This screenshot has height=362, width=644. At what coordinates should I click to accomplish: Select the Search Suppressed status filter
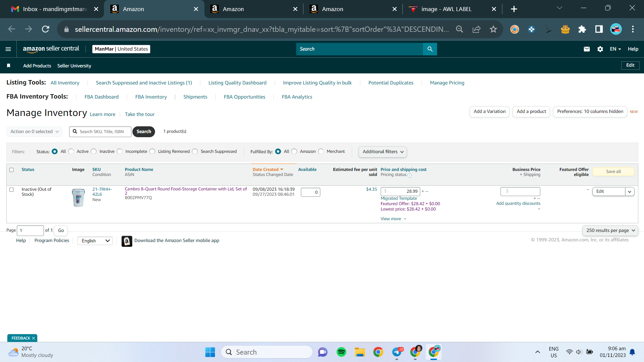pyautogui.click(x=195, y=152)
